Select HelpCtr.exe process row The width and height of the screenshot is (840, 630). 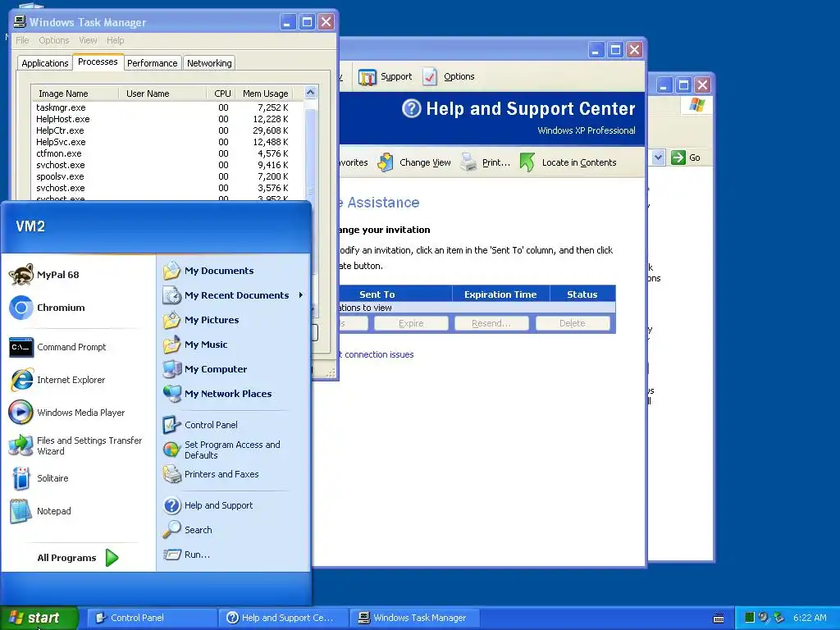point(163,130)
